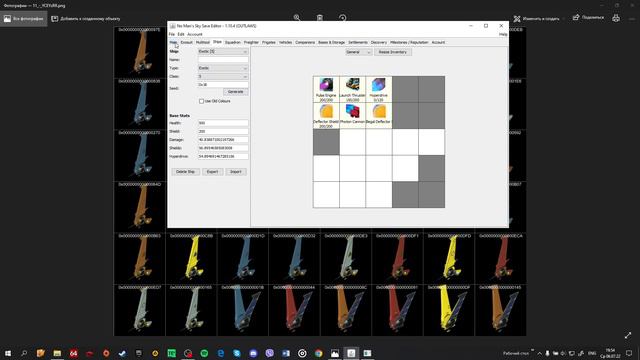The image size is (640, 360).
Task: Open Steam from the taskbar
Action: click(122, 353)
